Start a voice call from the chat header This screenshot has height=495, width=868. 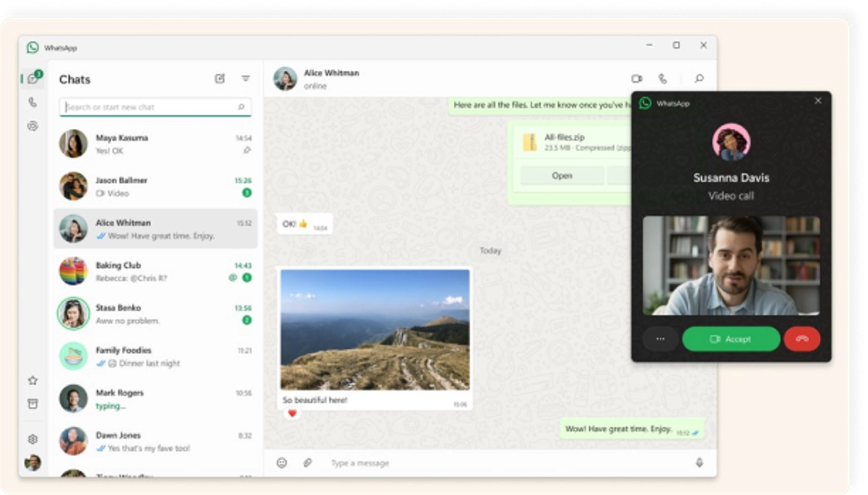pos(663,79)
